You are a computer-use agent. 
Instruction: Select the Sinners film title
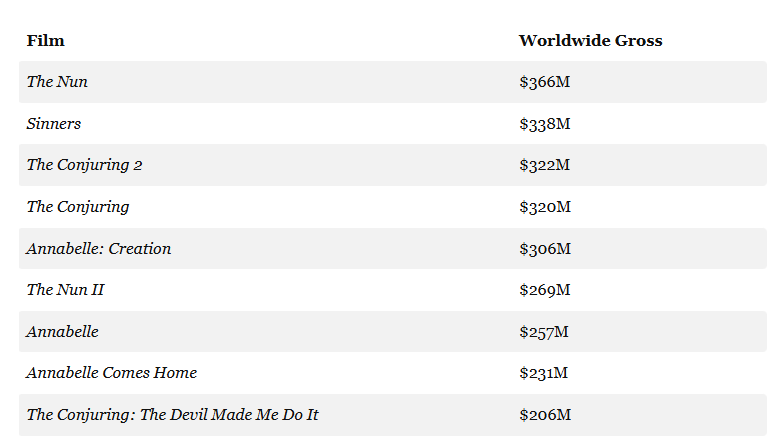click(x=54, y=124)
